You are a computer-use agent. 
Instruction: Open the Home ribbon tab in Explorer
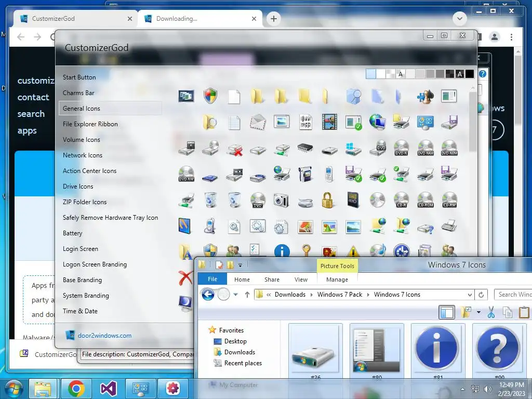click(242, 280)
